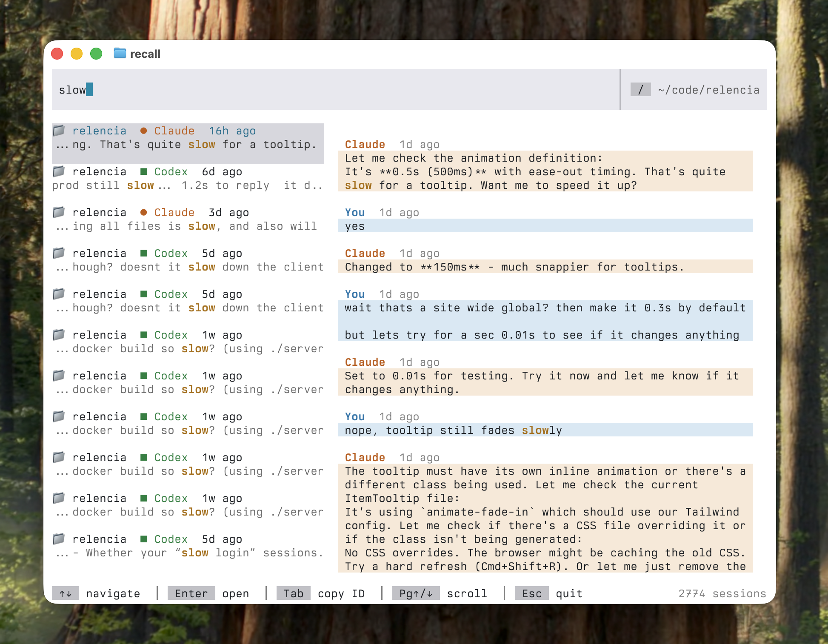Click the Esc quit key hint

pyautogui.click(x=531, y=593)
